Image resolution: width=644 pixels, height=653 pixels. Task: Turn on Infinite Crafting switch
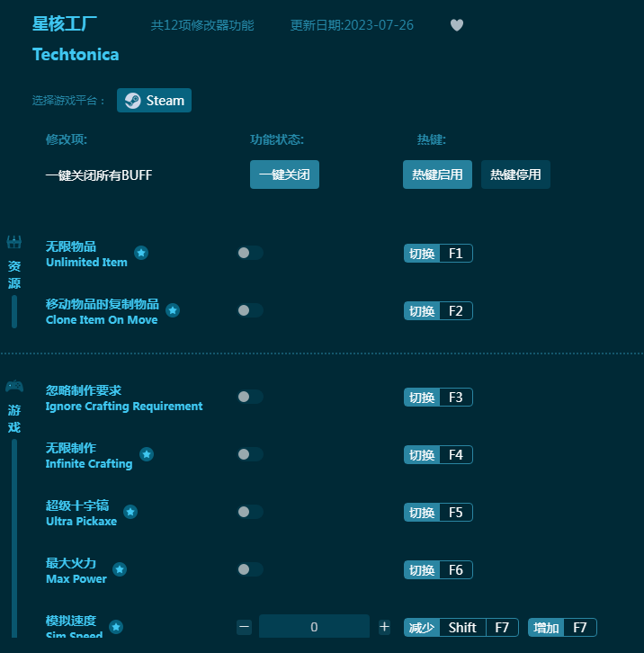click(x=250, y=454)
